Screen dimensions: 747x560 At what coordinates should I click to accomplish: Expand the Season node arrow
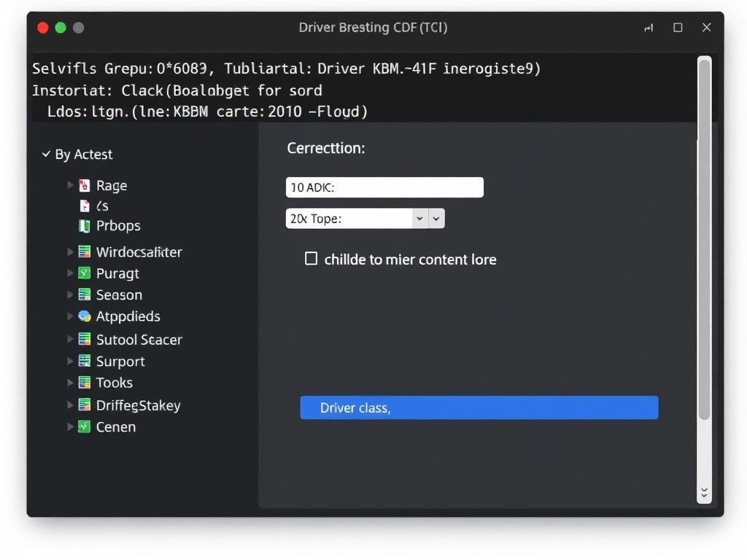coord(70,295)
